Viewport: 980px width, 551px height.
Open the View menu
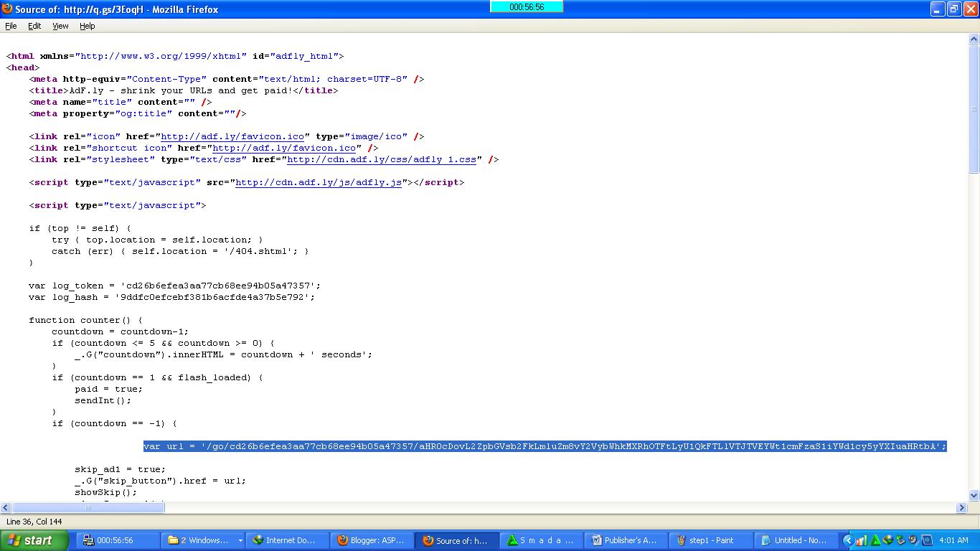(x=60, y=26)
